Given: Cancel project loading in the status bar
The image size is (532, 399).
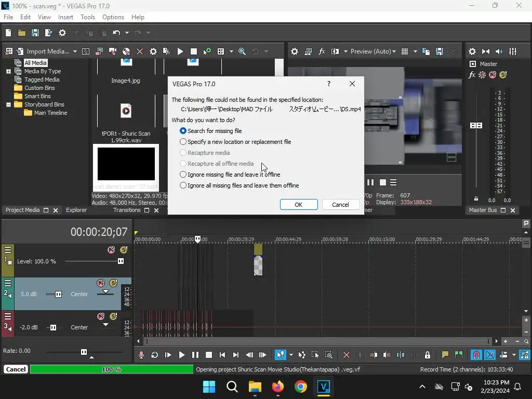Looking at the screenshot, I should click(x=16, y=369).
